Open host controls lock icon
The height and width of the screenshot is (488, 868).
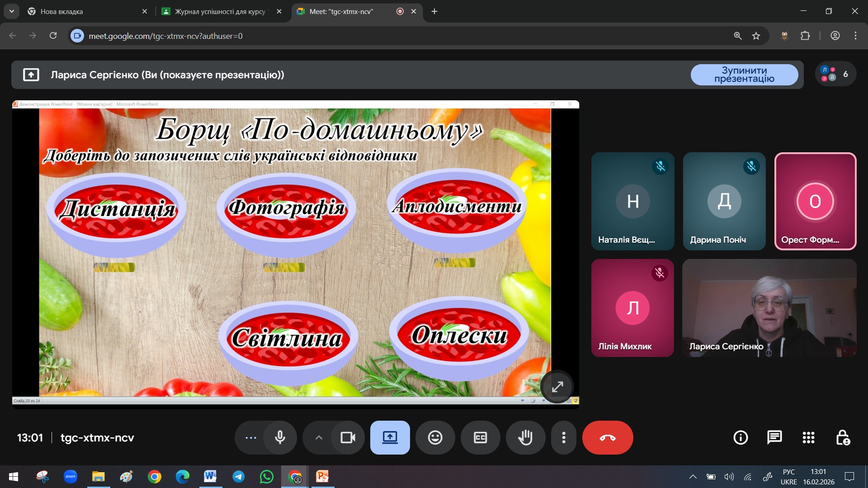(843, 437)
